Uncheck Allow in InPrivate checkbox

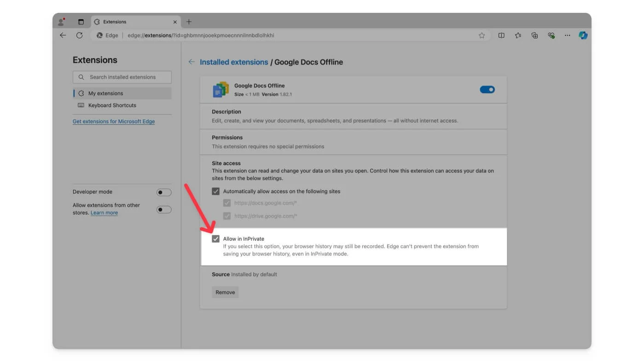[215, 239]
